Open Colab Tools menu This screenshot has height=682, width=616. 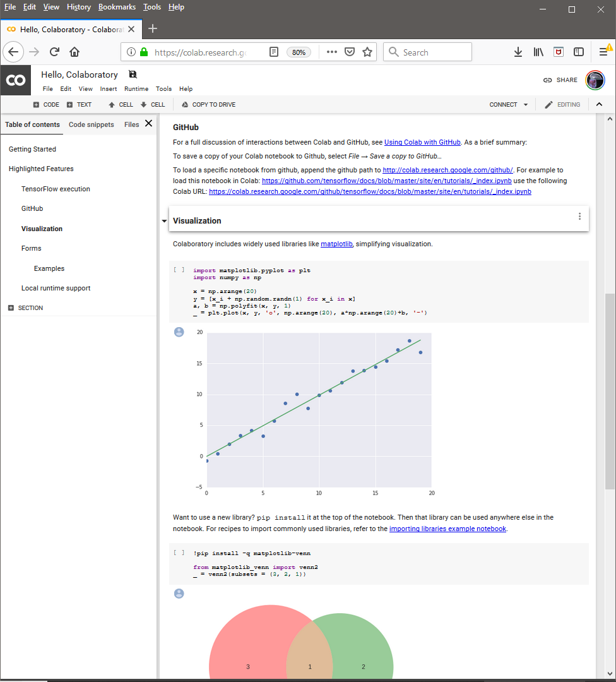(164, 89)
